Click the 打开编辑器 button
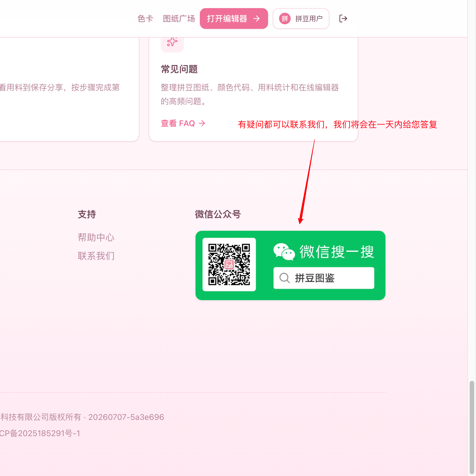476x476 pixels. pyautogui.click(x=234, y=19)
